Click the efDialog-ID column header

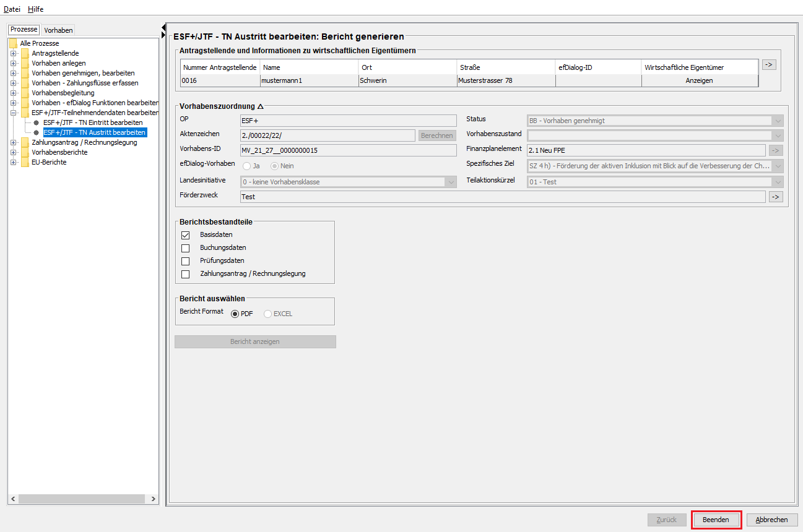pos(599,67)
